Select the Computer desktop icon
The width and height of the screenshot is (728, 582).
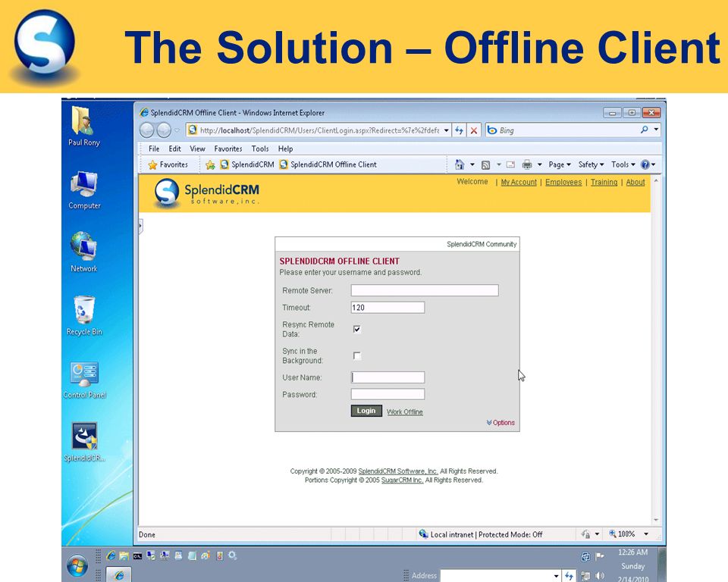coord(84,190)
